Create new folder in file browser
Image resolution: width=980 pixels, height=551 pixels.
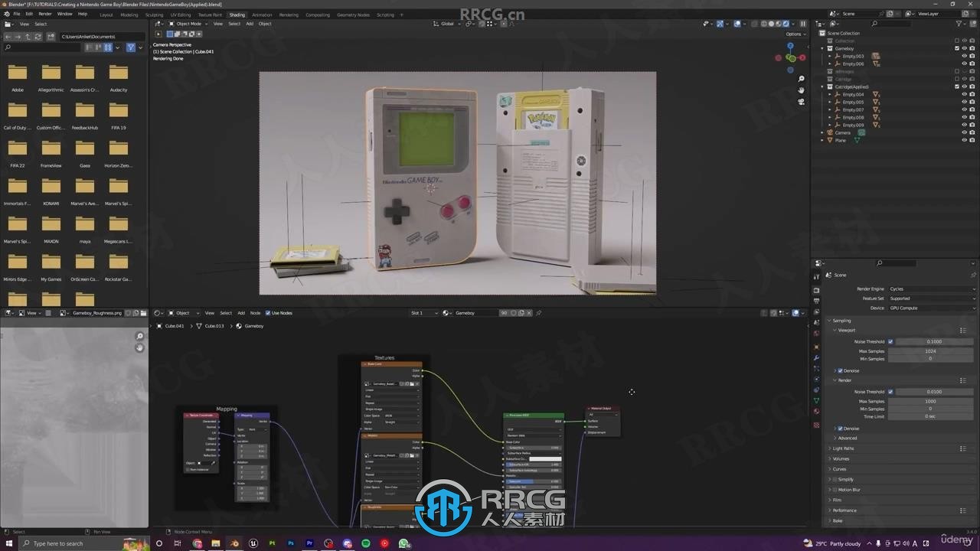pyautogui.click(x=51, y=37)
